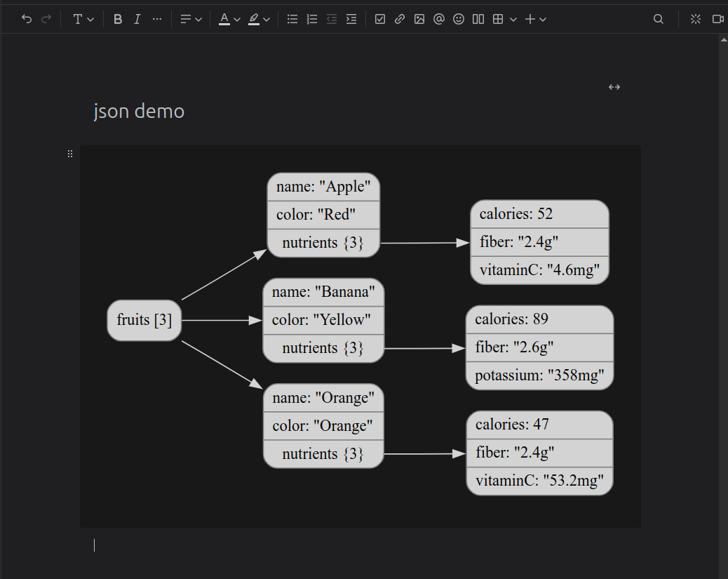Apply the highlight color marker
Image resolution: width=728 pixels, height=579 pixels.
254,20
